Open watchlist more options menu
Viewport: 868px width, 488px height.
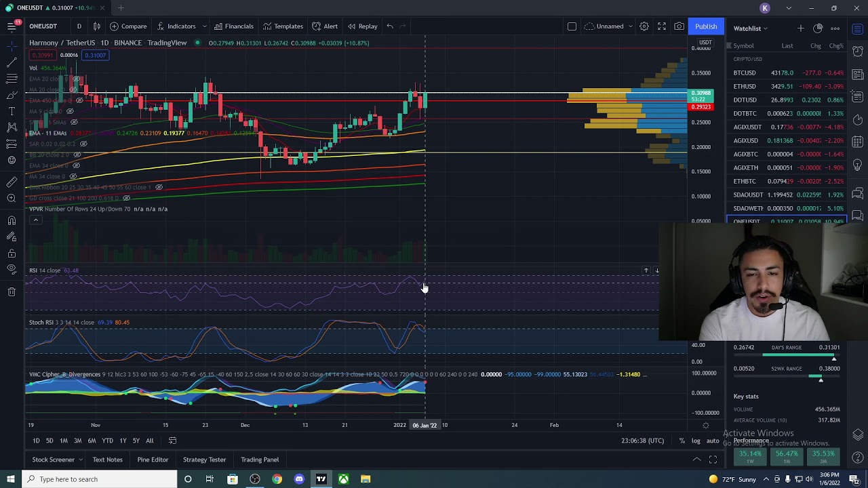click(835, 28)
